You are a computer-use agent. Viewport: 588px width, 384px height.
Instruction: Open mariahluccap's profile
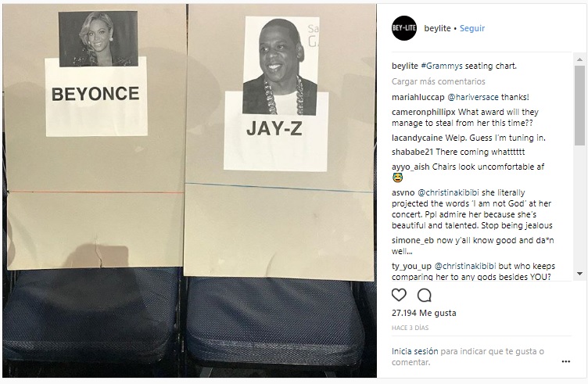point(418,97)
